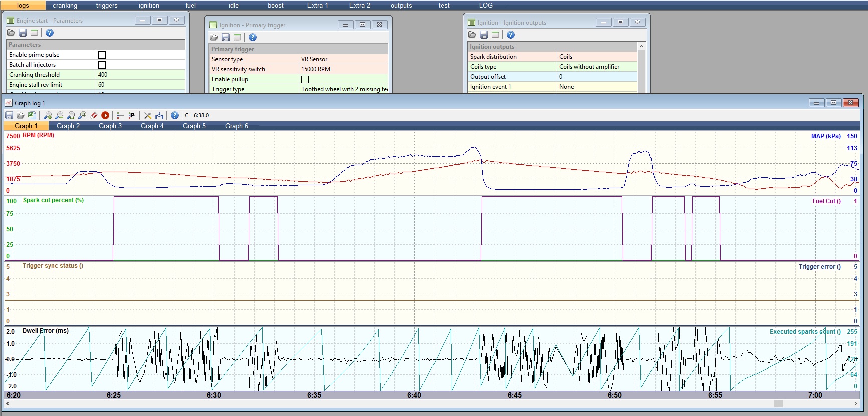Open the Sensor type value VR Sensor
This screenshot has height=416, width=868.
(x=343, y=59)
